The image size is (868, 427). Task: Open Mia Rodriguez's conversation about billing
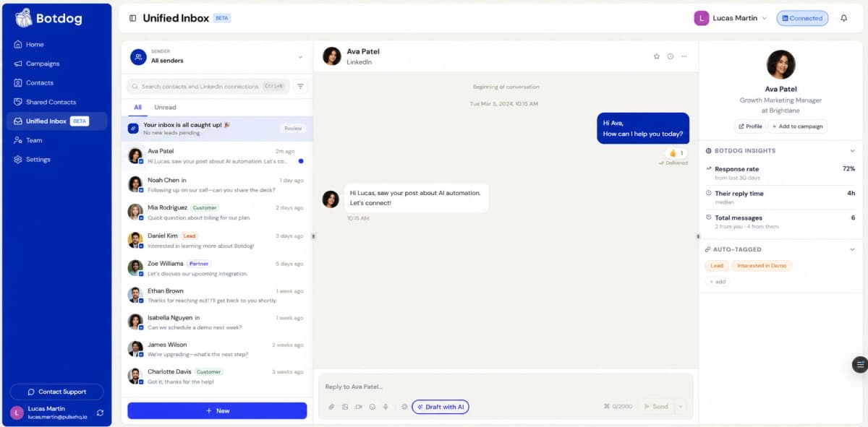tap(217, 212)
